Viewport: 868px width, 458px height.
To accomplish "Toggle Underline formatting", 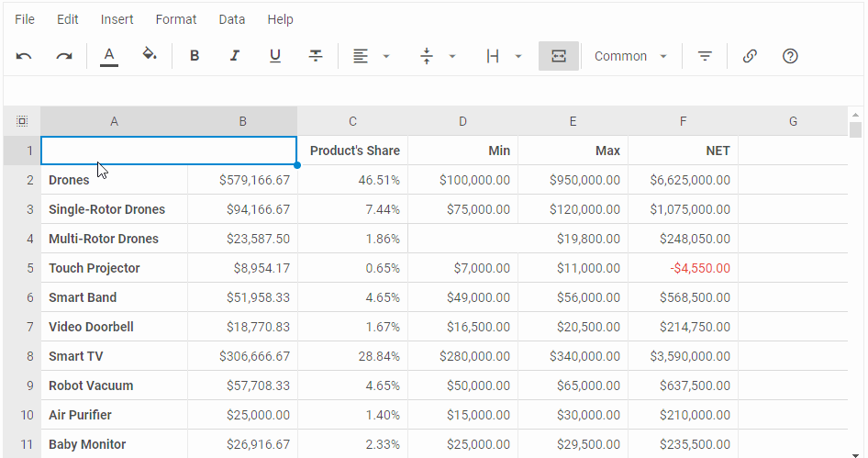I will pyautogui.click(x=275, y=56).
